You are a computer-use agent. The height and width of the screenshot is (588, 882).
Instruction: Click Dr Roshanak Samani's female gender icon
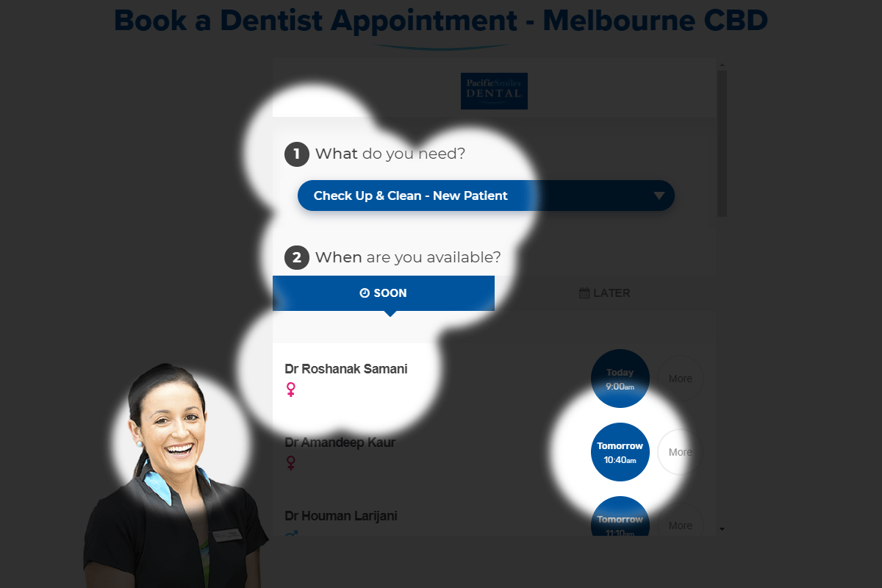coord(291,390)
